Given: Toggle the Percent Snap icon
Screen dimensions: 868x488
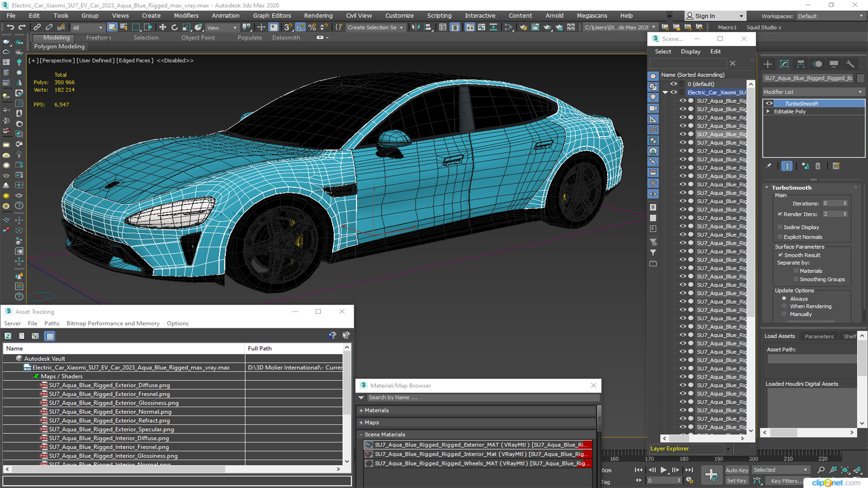Looking at the screenshot, I should click(x=312, y=27).
